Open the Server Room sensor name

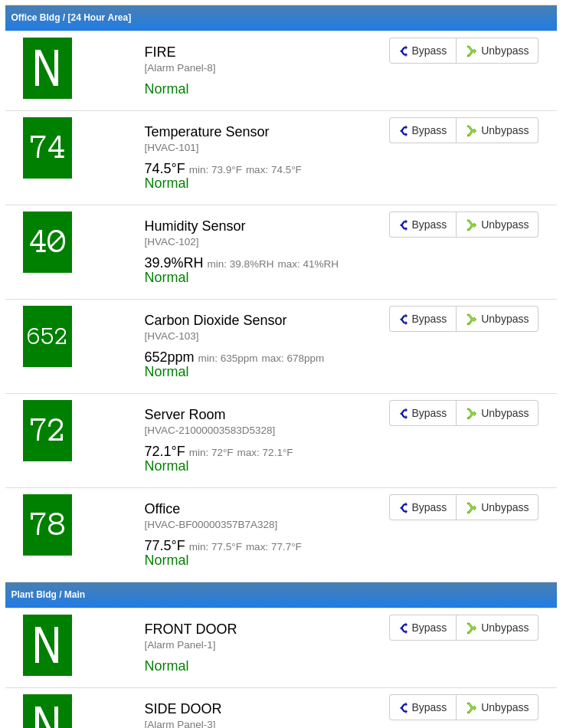tap(185, 415)
